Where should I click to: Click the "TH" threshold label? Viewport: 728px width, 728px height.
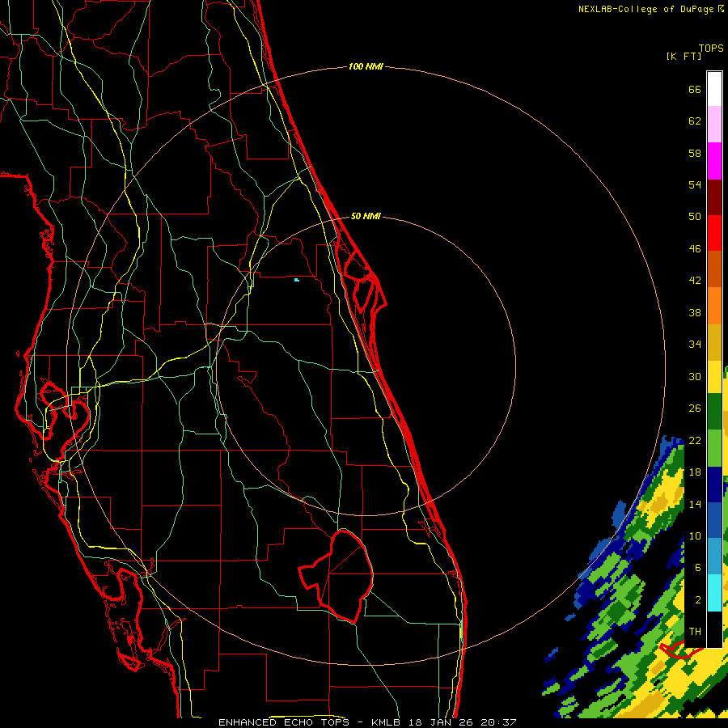coord(695,632)
